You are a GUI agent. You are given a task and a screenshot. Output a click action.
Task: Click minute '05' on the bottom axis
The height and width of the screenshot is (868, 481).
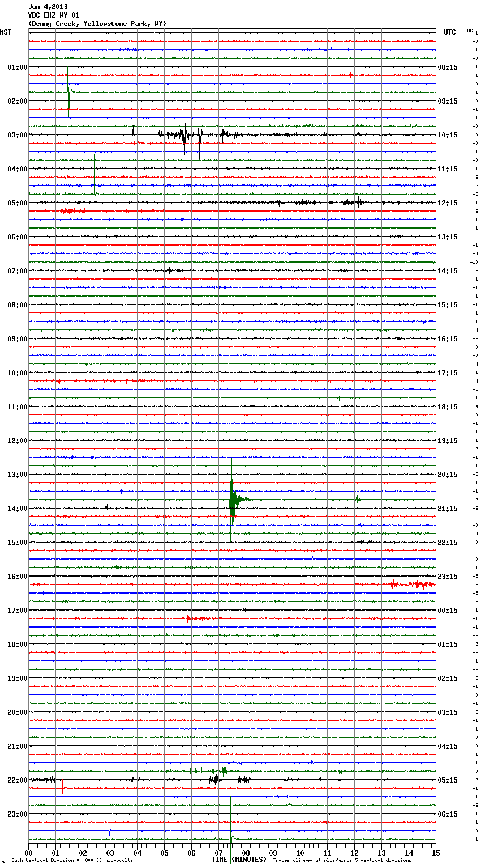[x=164, y=852]
